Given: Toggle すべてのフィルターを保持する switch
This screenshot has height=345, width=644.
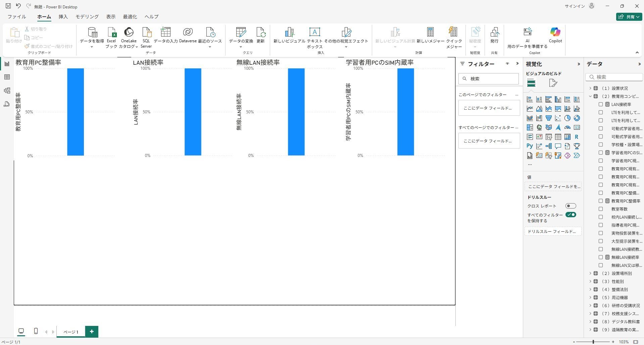Looking at the screenshot, I should tap(571, 215).
